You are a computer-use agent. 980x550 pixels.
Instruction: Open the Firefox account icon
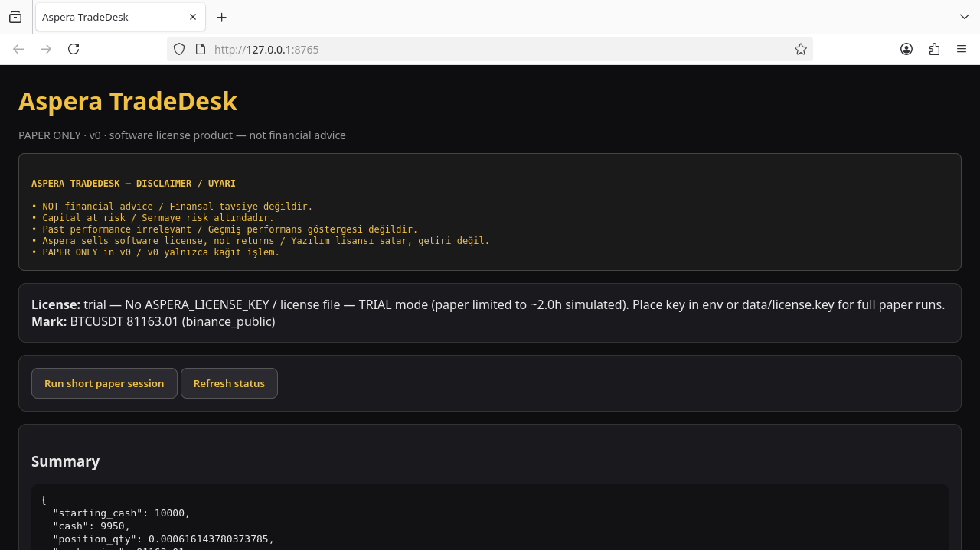[906, 49]
